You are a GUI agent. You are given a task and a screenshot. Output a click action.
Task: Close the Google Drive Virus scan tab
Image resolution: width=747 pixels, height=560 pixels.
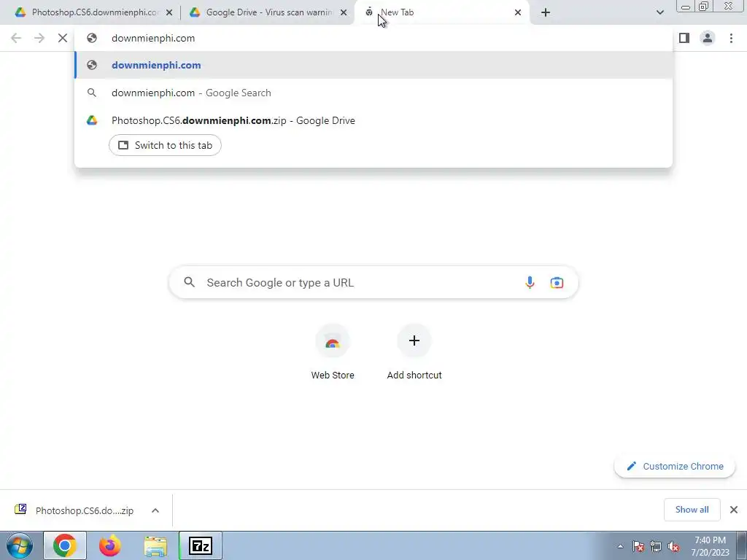(x=344, y=13)
